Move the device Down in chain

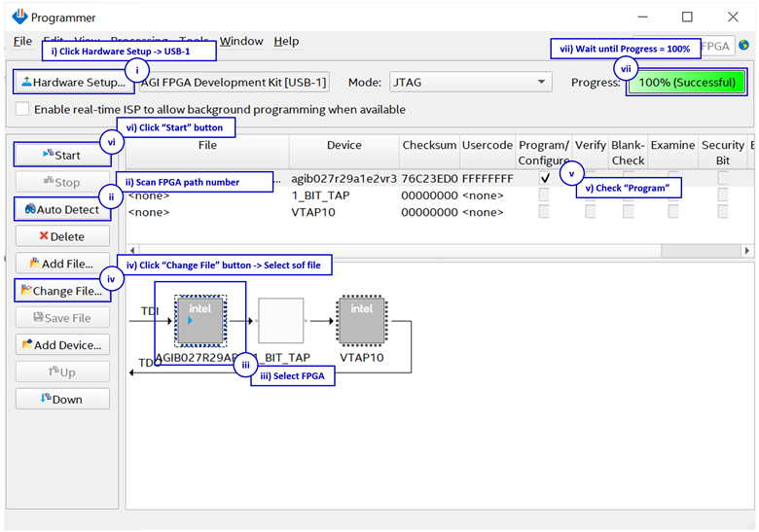[x=62, y=400]
